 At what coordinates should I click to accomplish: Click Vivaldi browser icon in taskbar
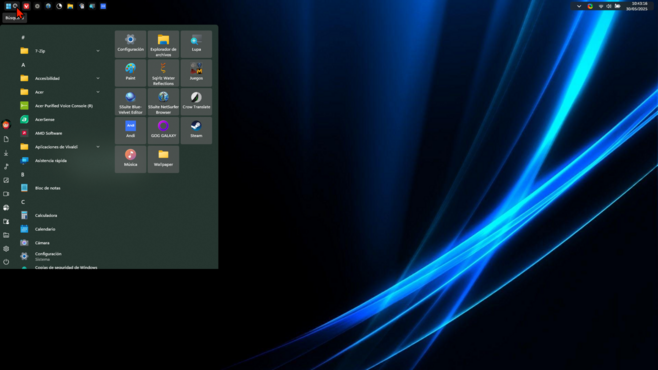pos(26,6)
